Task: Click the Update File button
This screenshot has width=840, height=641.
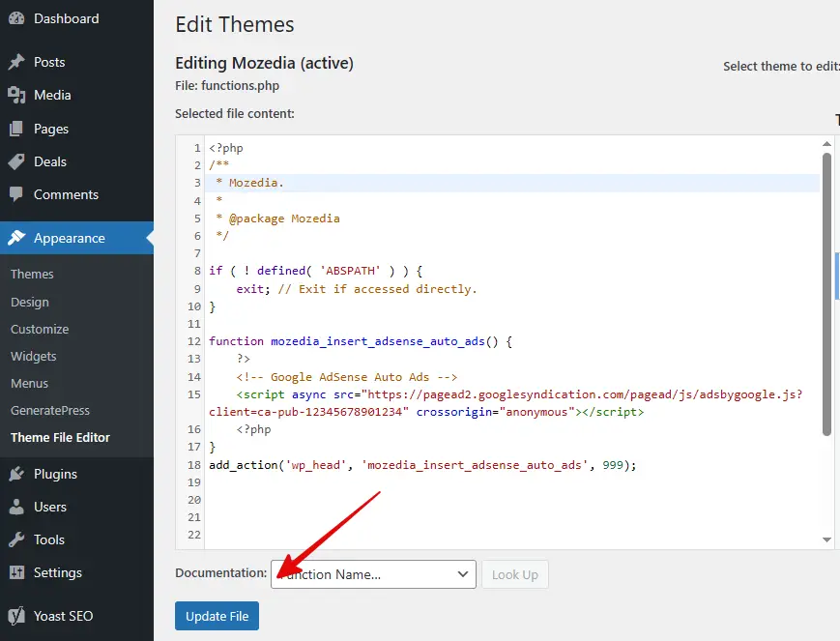Action: pos(217,616)
